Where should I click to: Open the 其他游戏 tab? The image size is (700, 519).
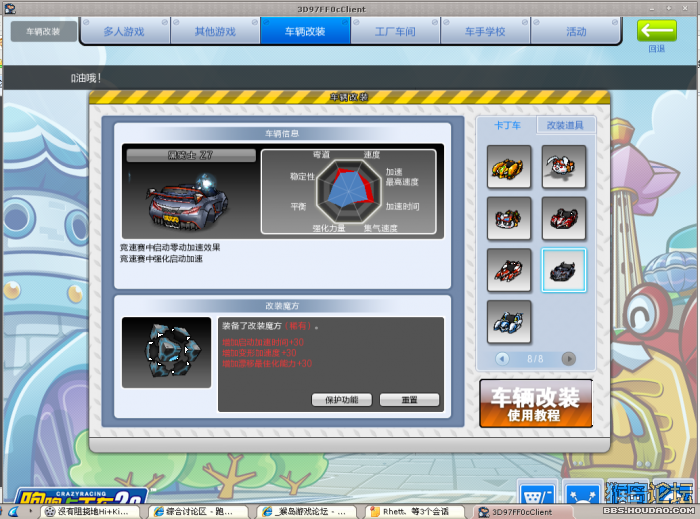tap(215, 31)
